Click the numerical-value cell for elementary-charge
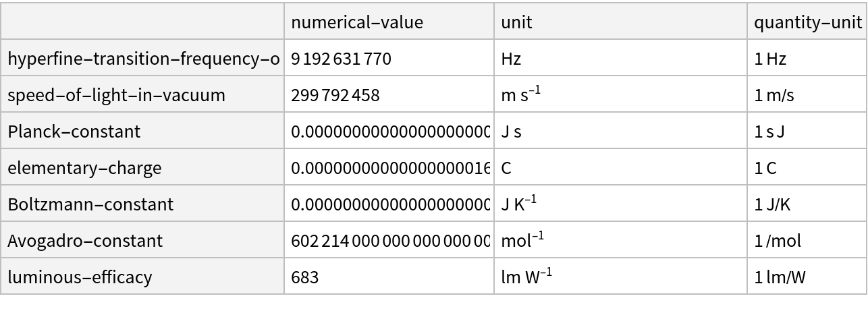868x317 pixels. tap(389, 167)
